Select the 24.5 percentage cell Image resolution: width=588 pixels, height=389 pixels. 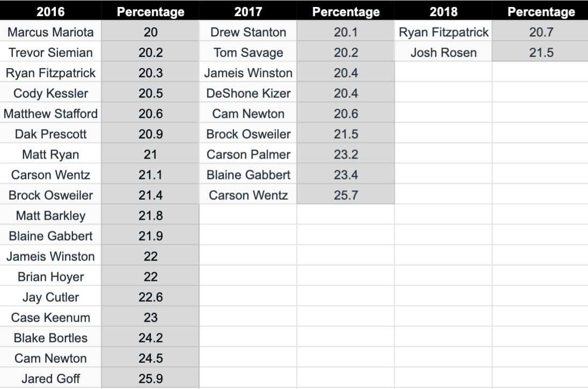point(150,358)
